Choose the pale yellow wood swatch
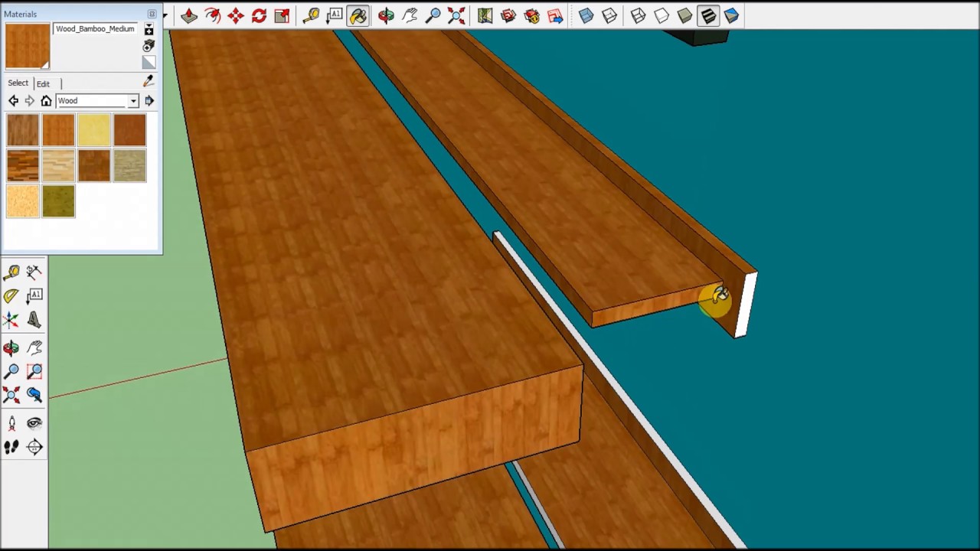 [94, 130]
